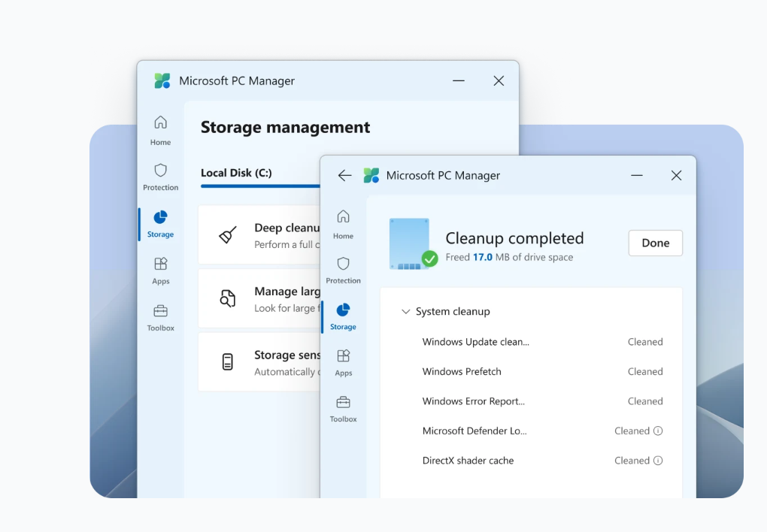
Task: Open the Manage large files card
Action: coord(259,298)
